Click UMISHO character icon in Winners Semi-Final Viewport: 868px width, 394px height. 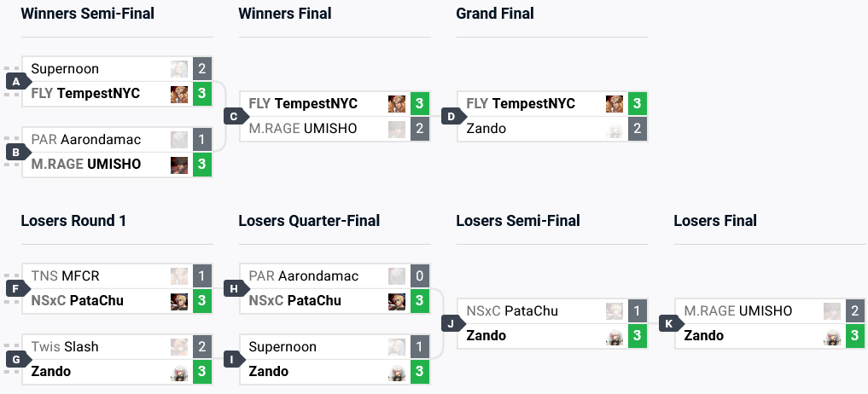pyautogui.click(x=178, y=164)
